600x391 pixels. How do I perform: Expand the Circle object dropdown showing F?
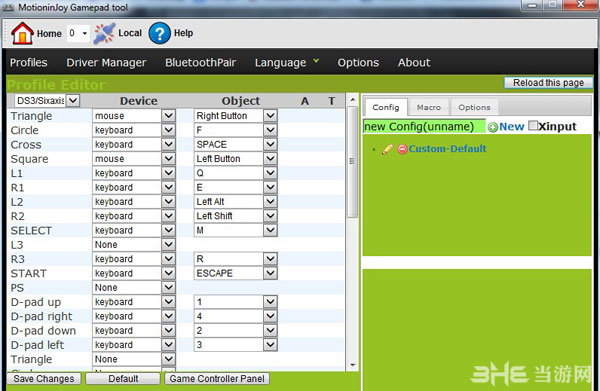235,130
